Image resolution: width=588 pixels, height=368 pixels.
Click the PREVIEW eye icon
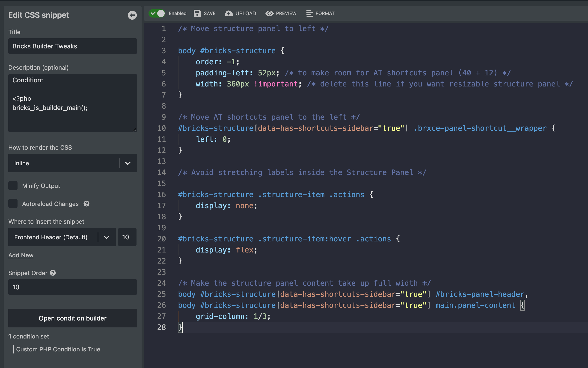click(269, 13)
